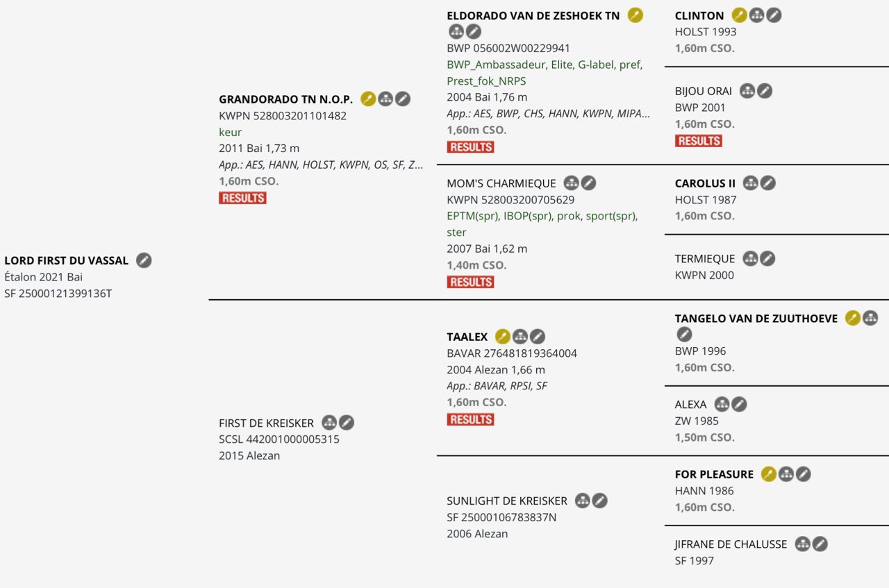The height and width of the screenshot is (588, 889).
Task: Click the yellow stallion icon beside For Pleasure
Action: click(x=769, y=474)
